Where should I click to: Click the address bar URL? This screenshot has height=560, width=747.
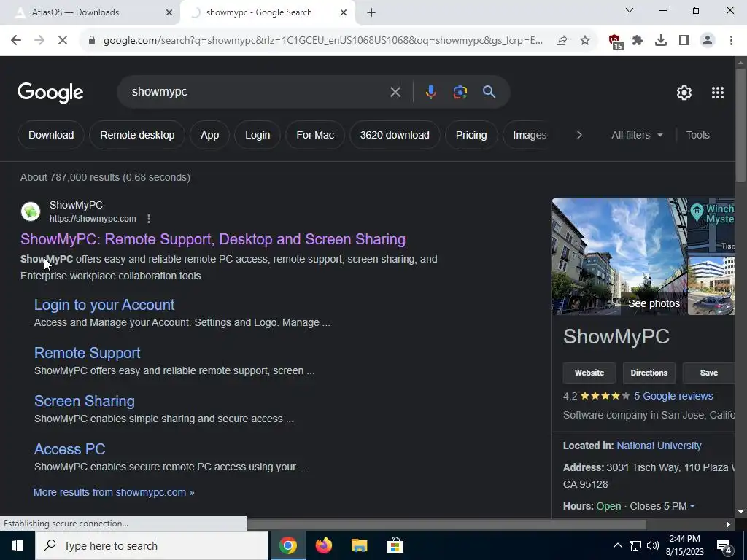coord(322,41)
